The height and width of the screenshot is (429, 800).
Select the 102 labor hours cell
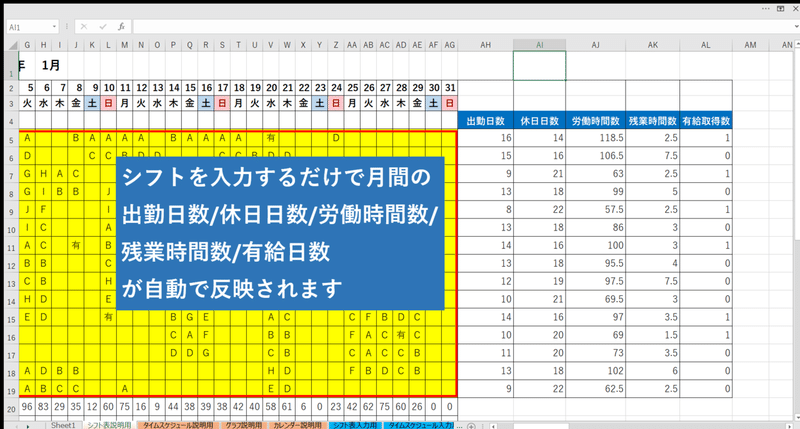595,371
